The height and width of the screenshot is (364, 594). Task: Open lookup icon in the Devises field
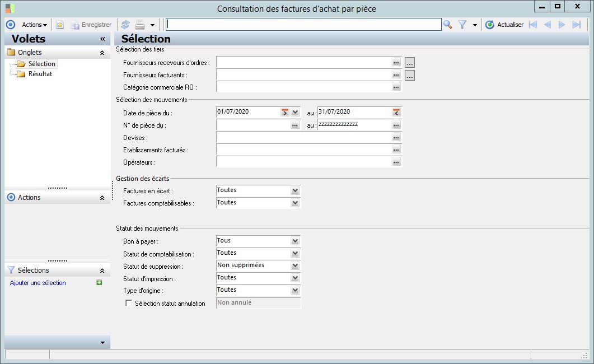pyautogui.click(x=396, y=137)
